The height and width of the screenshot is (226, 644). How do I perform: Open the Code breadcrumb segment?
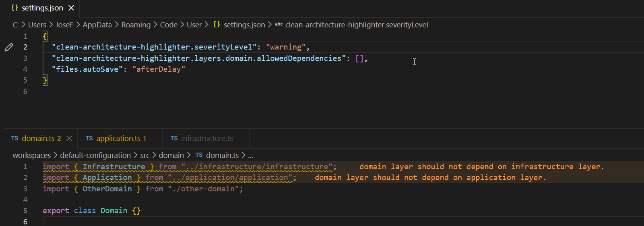169,25
